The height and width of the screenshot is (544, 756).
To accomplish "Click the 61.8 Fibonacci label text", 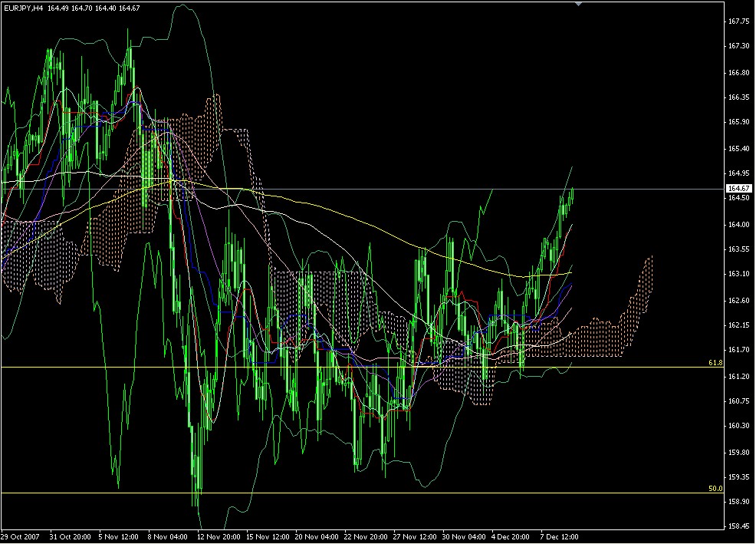I will coord(715,361).
